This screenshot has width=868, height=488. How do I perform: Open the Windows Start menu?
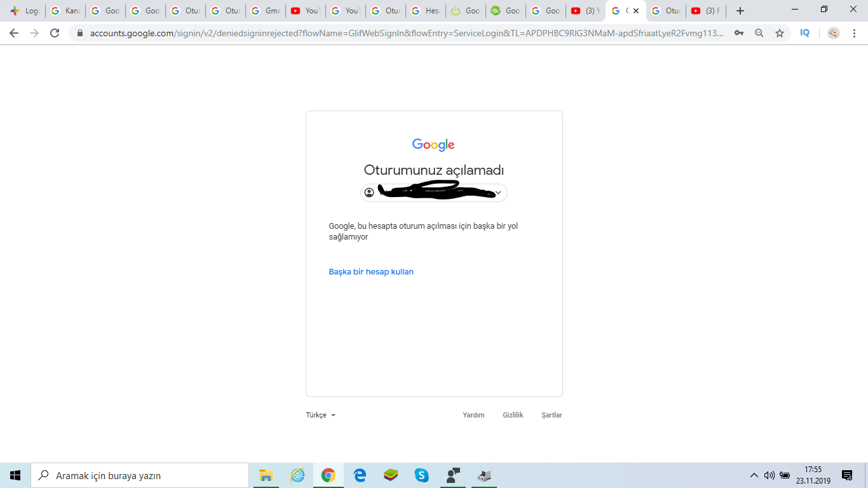(x=15, y=475)
